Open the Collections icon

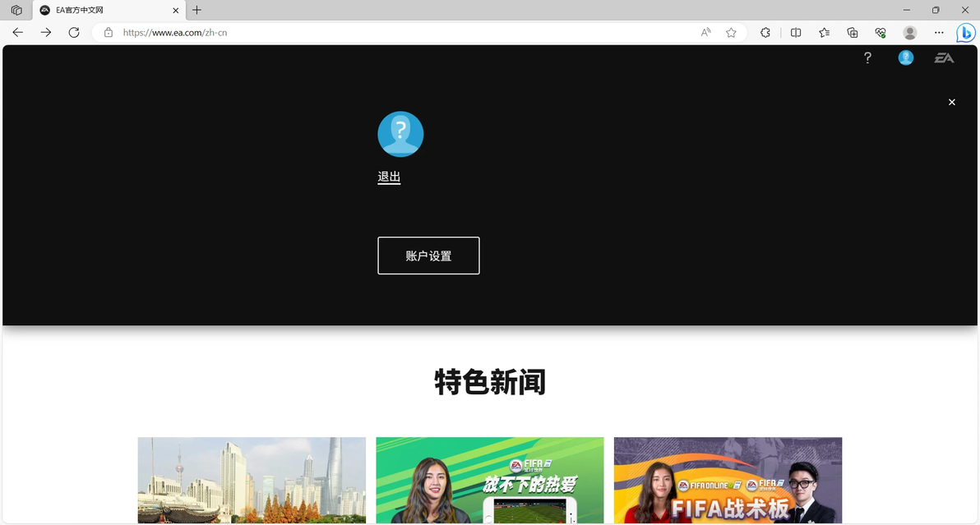853,33
